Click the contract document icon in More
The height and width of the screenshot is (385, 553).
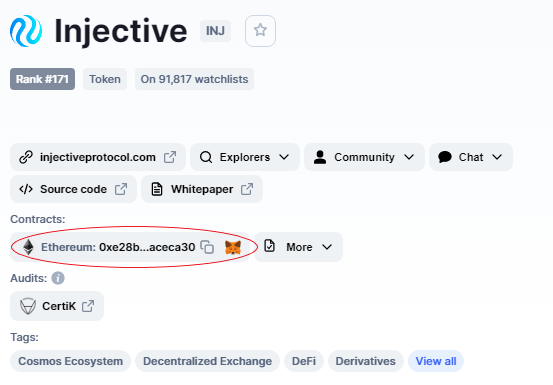point(269,246)
